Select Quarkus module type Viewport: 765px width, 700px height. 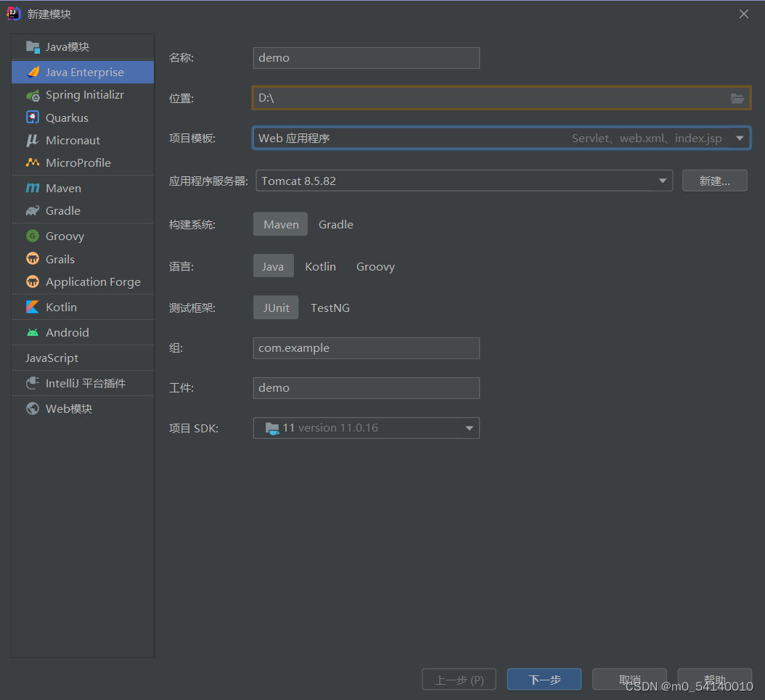tap(83, 118)
